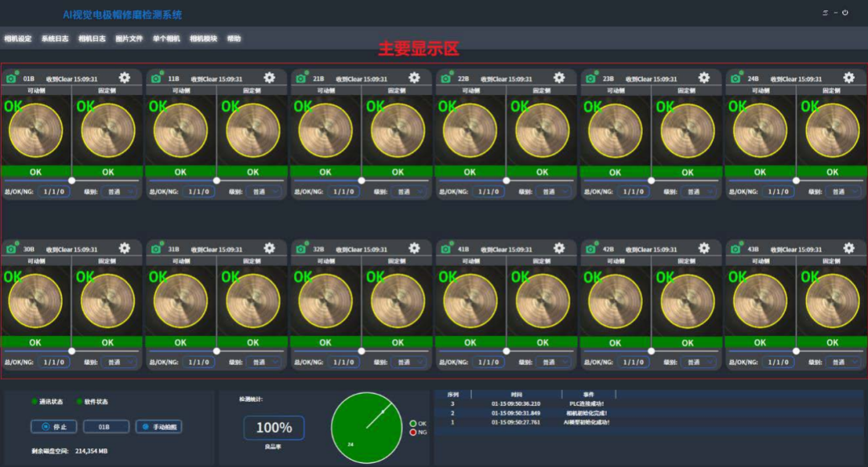Expand the 级别 dropdown for camera 01B
868x467 pixels.
pos(120,192)
